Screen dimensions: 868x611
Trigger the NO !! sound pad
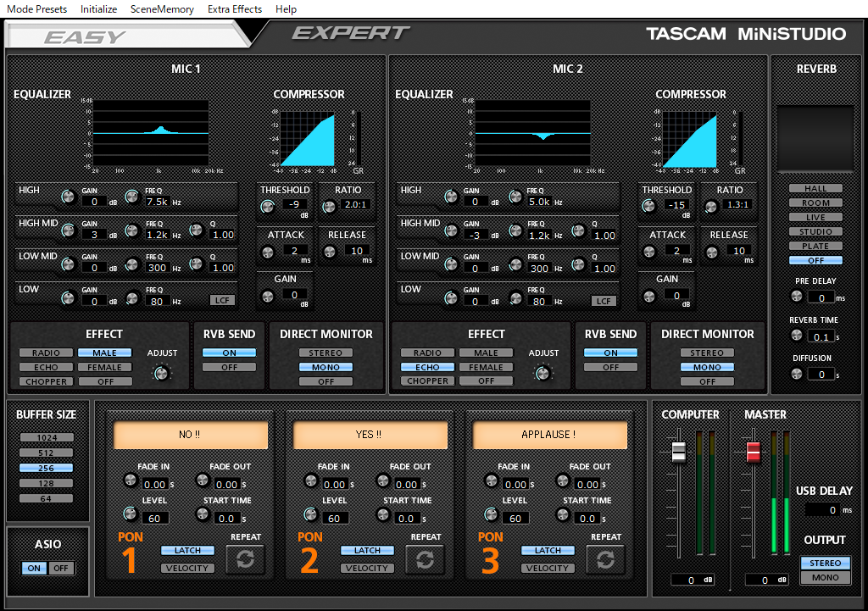point(191,435)
